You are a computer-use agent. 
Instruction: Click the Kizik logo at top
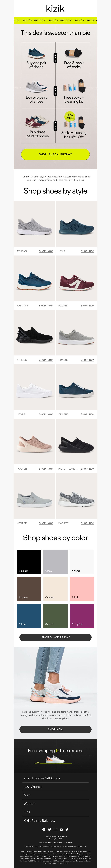[55, 8]
